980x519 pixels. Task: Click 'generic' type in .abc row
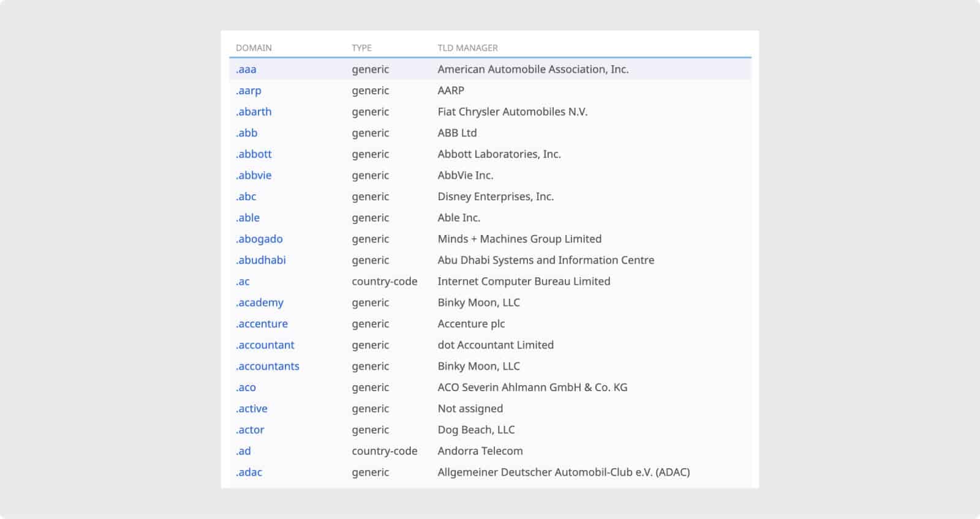click(x=371, y=196)
